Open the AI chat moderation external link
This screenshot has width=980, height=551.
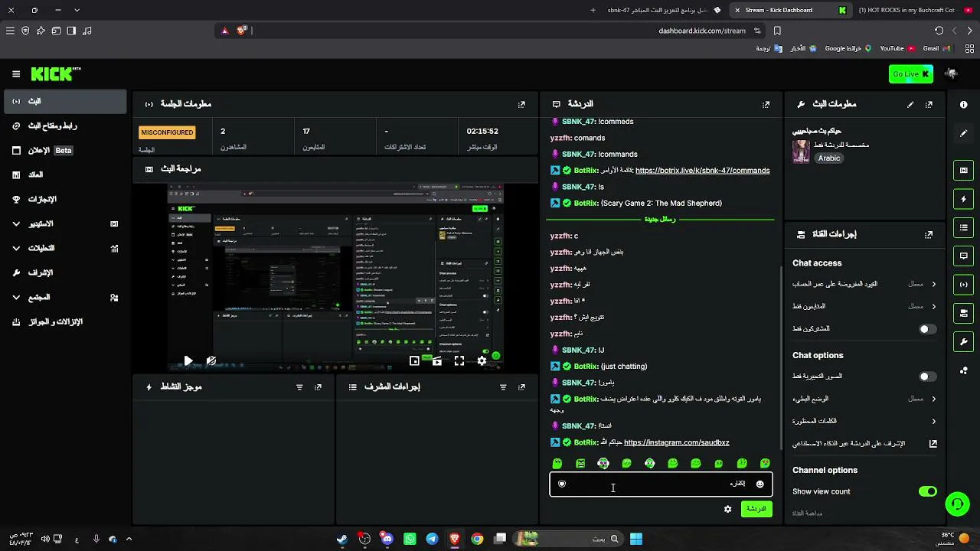click(x=933, y=443)
